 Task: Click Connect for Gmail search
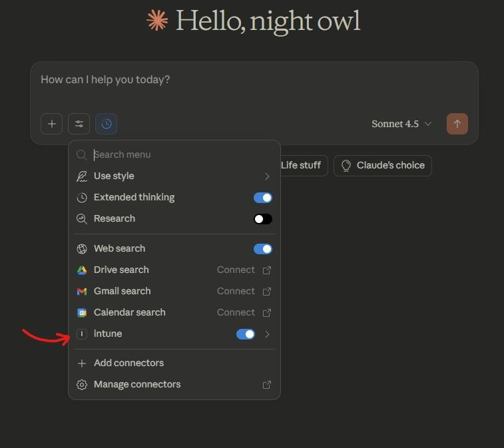(236, 291)
